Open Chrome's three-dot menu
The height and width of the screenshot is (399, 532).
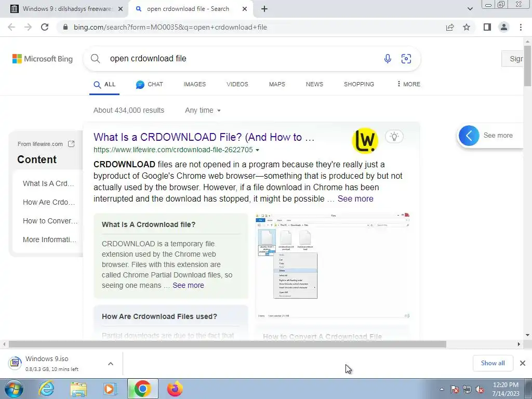[x=521, y=27]
